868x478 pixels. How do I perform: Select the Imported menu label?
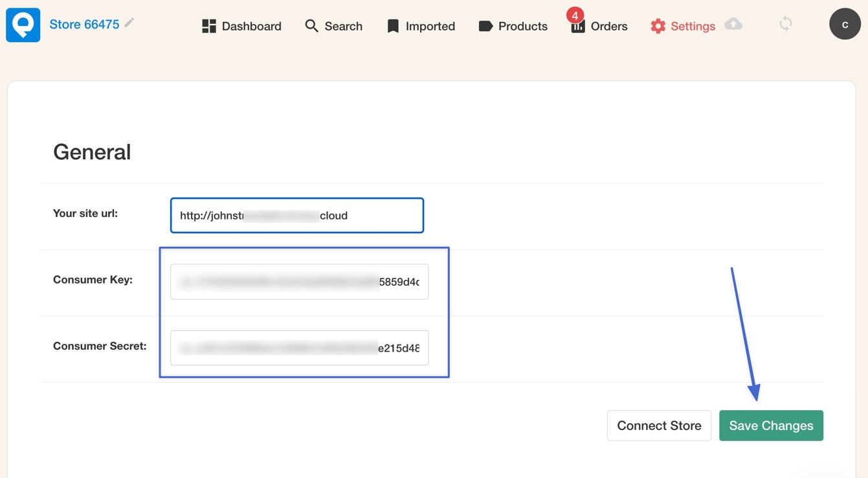(x=430, y=27)
